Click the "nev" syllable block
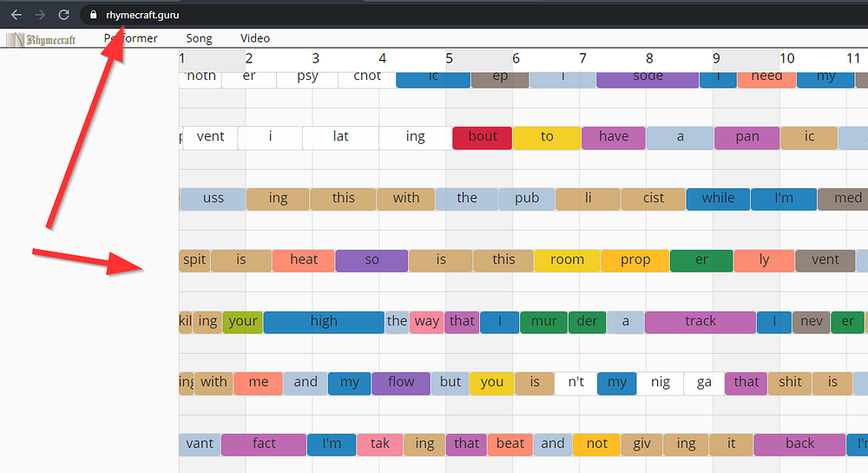This screenshot has width=868, height=473. coord(811,322)
